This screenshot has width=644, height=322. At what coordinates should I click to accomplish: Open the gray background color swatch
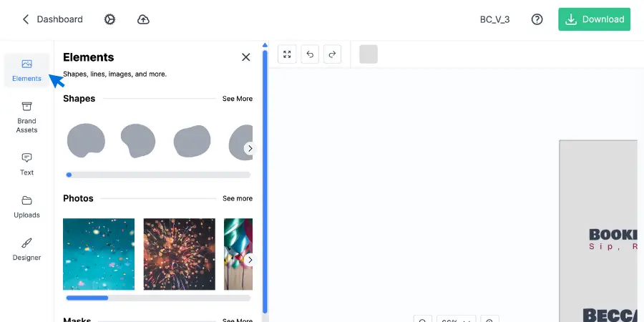369,54
